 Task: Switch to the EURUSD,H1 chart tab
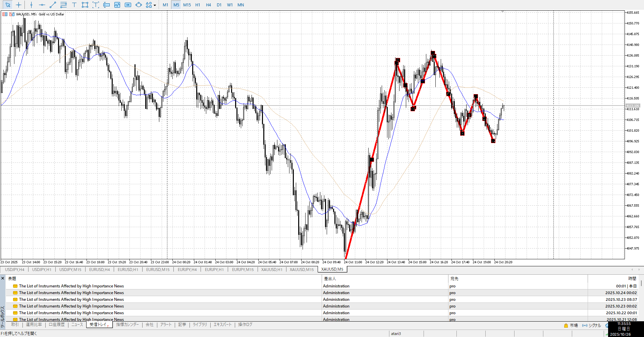click(128, 270)
